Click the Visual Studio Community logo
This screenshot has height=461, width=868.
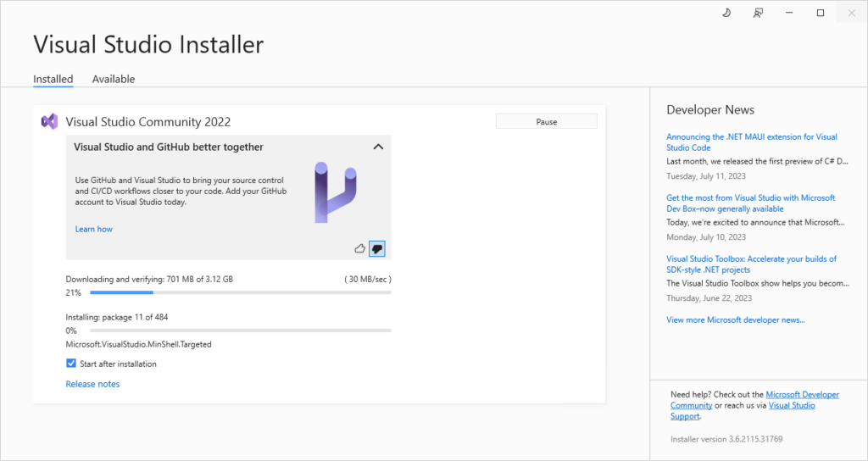(49, 121)
